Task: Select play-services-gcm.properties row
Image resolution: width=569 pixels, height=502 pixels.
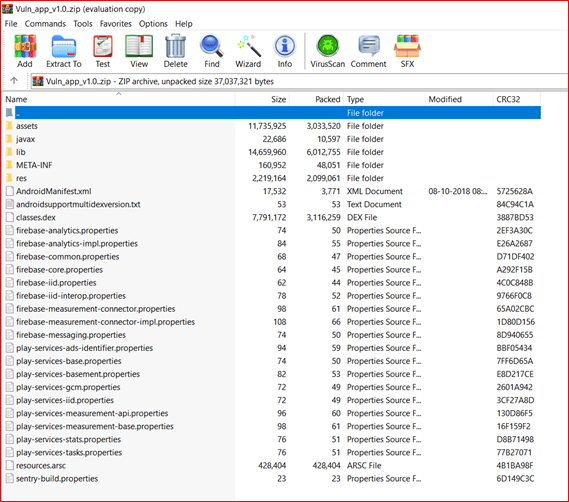Action: 272,387
